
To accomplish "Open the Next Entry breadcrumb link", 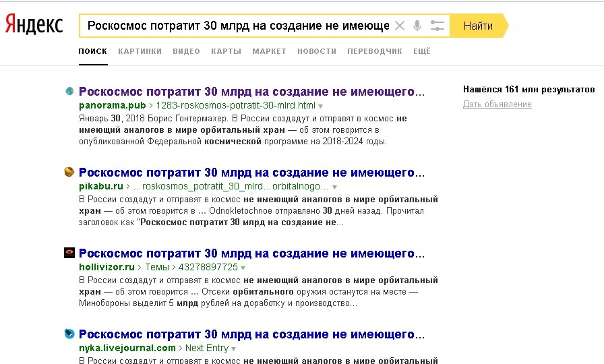I will tap(207, 348).
